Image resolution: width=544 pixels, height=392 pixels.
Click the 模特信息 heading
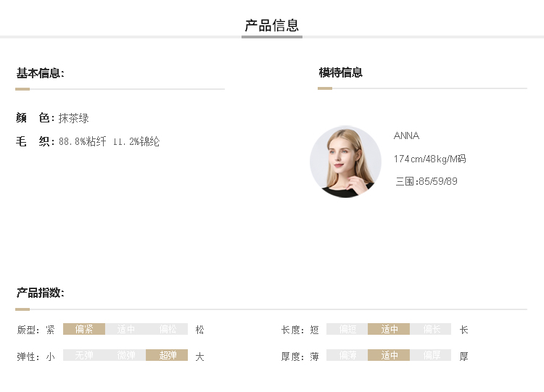click(341, 72)
